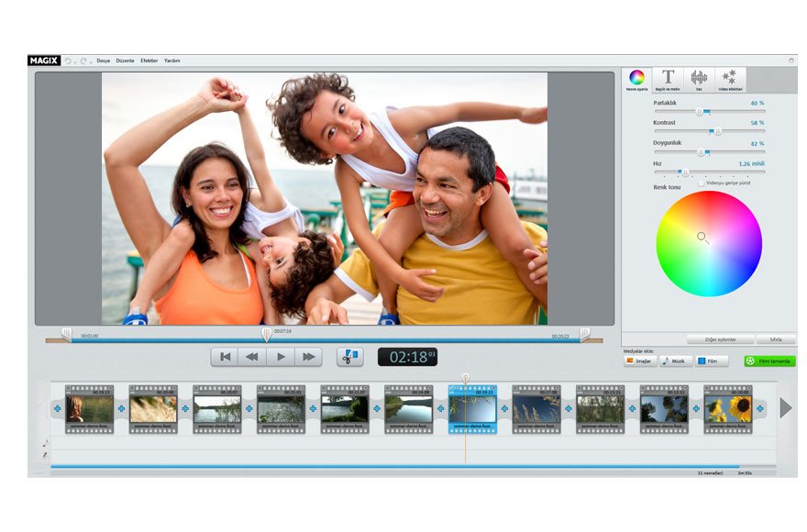Click the plus icon after the woman clip
This screenshot has height=532, width=807.
coord(121,408)
